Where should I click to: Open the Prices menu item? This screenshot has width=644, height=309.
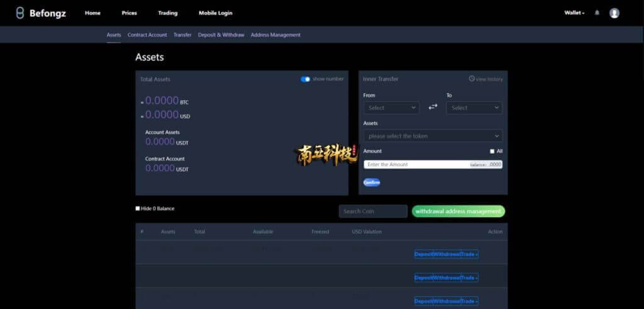click(x=129, y=13)
